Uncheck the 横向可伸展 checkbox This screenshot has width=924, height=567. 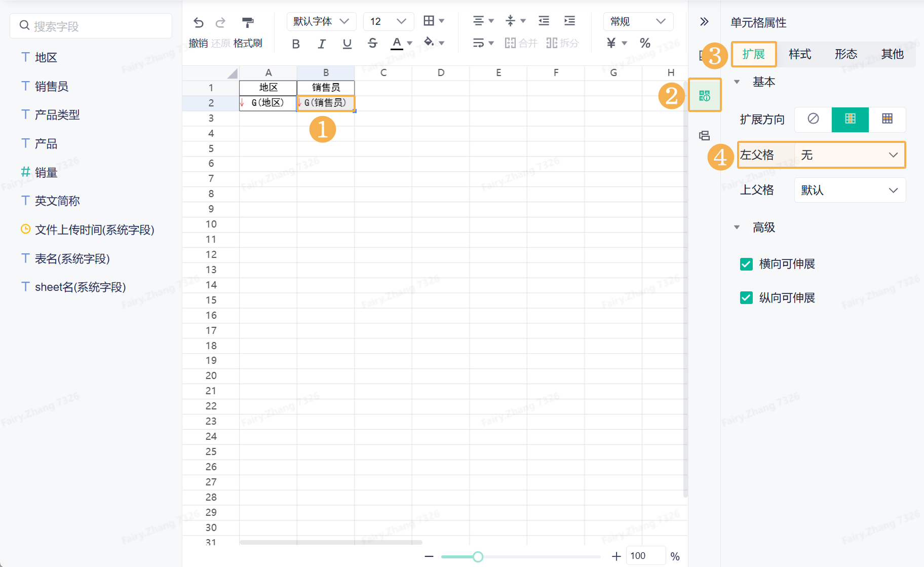(x=746, y=264)
